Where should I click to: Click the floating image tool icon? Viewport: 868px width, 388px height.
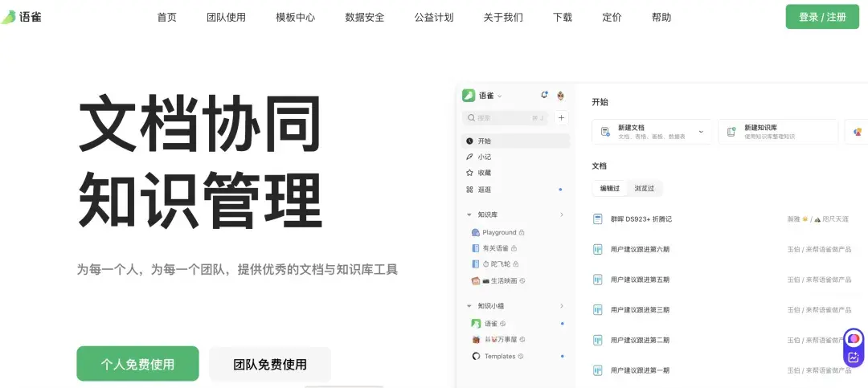pyautogui.click(x=854, y=357)
